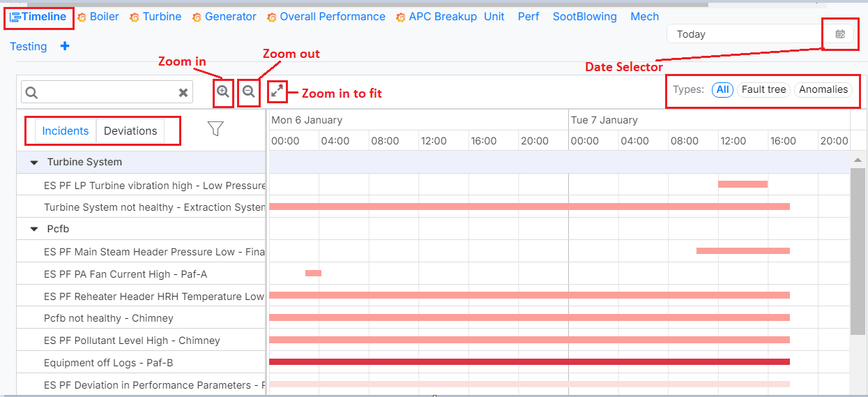Click the zoom-to-fit arrows icon

pos(277,91)
